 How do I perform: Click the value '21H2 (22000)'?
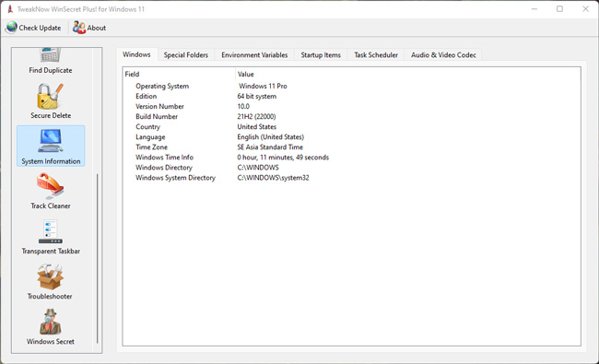pyautogui.click(x=256, y=116)
